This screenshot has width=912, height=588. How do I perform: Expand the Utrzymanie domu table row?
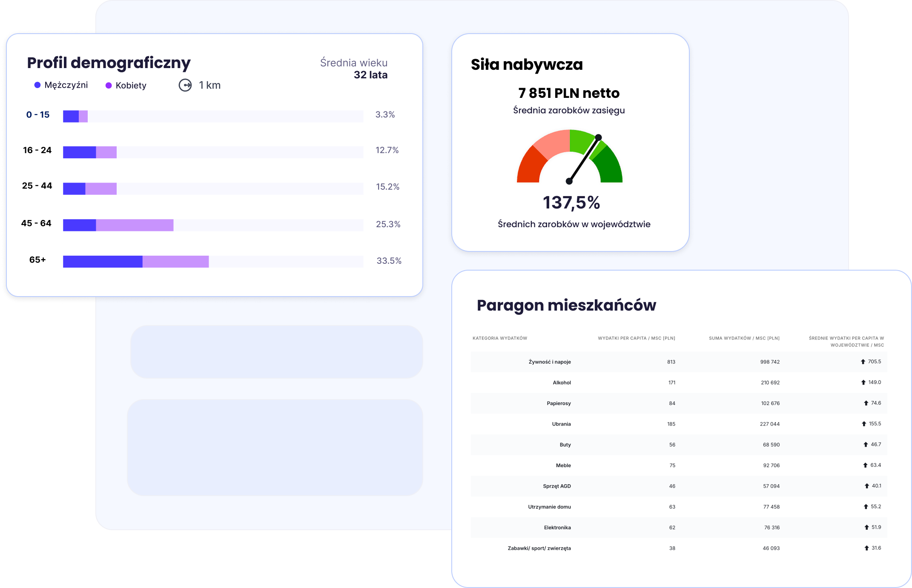tap(549, 506)
